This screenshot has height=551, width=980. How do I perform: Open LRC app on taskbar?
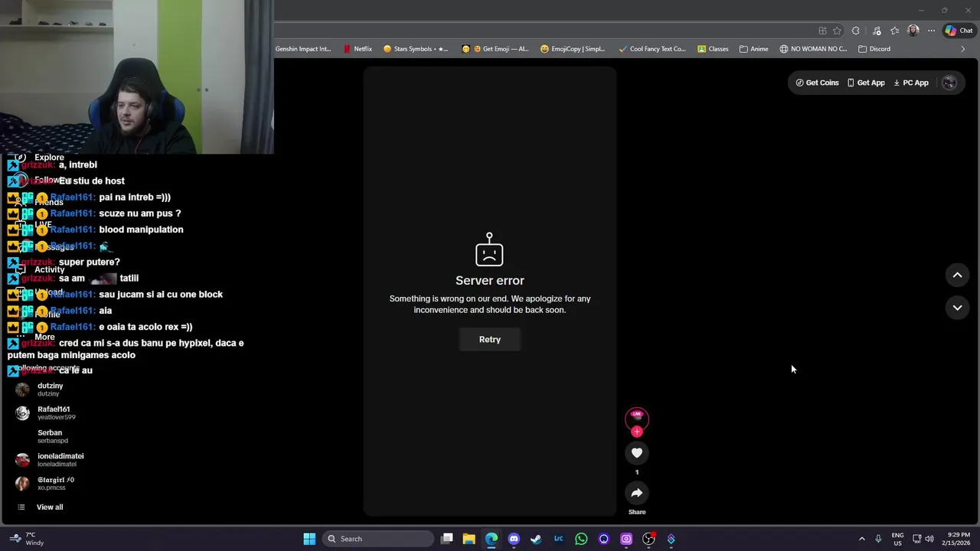(558, 539)
